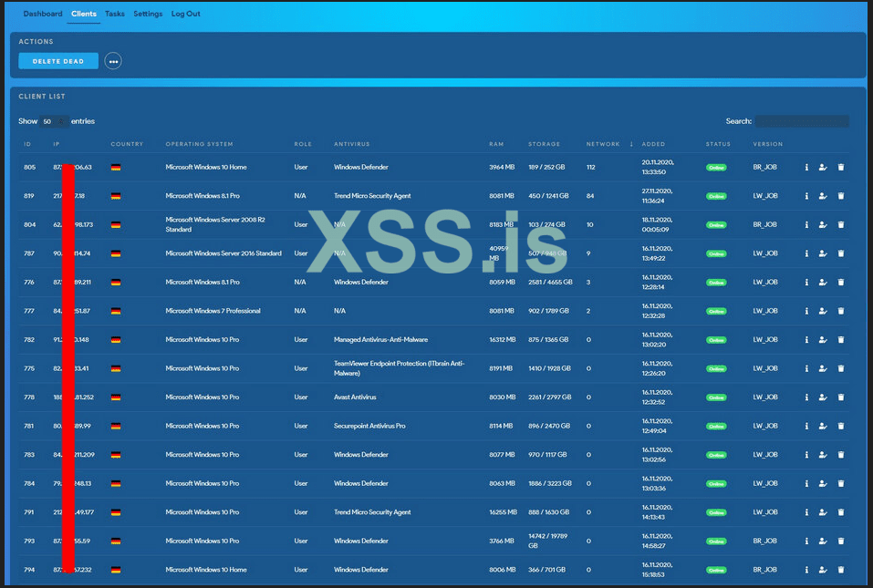Click the Log Out link
The image size is (873, 588).
[186, 15]
